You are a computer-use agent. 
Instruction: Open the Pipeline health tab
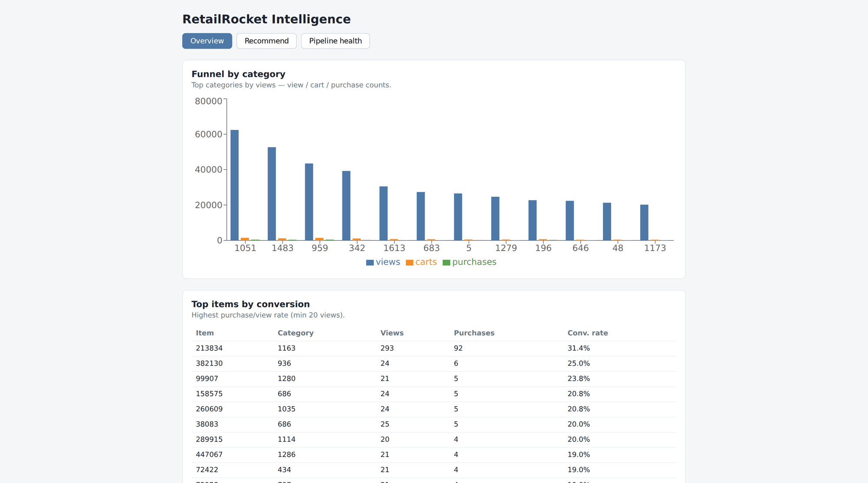pos(335,41)
